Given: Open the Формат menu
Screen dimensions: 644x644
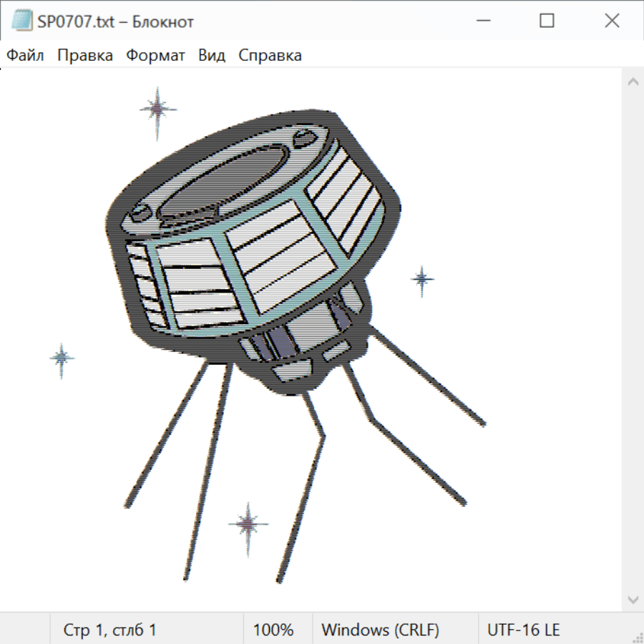Looking at the screenshot, I should point(155,56).
